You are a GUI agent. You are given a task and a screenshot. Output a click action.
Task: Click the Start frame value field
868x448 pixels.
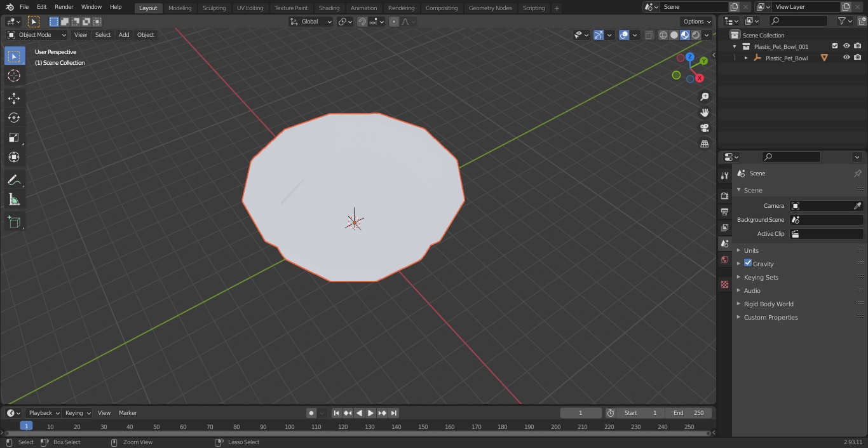641,413
